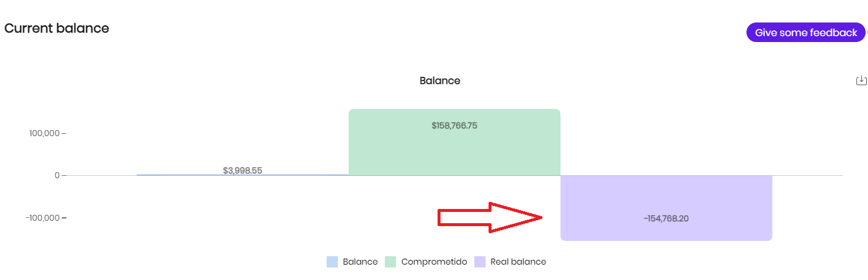Click the 0 y-axis label
Image resolution: width=868 pixels, height=280 pixels.
coord(57,175)
